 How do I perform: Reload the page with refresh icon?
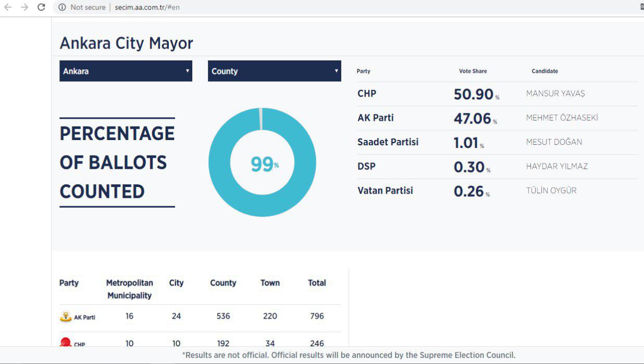click(41, 7)
